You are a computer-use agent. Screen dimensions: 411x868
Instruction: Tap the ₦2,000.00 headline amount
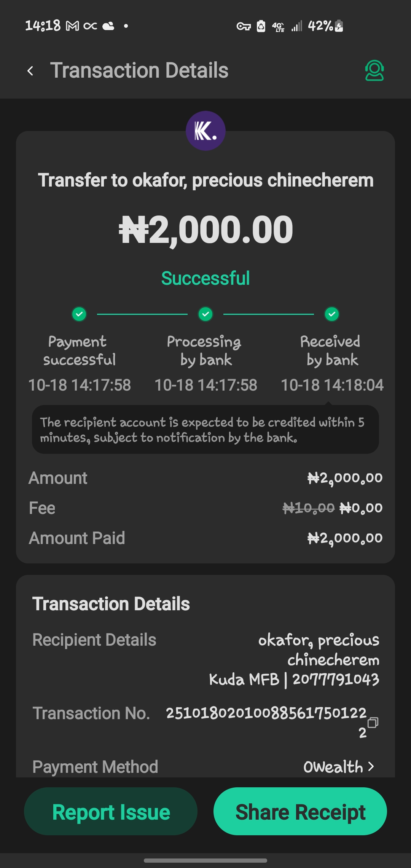click(205, 230)
